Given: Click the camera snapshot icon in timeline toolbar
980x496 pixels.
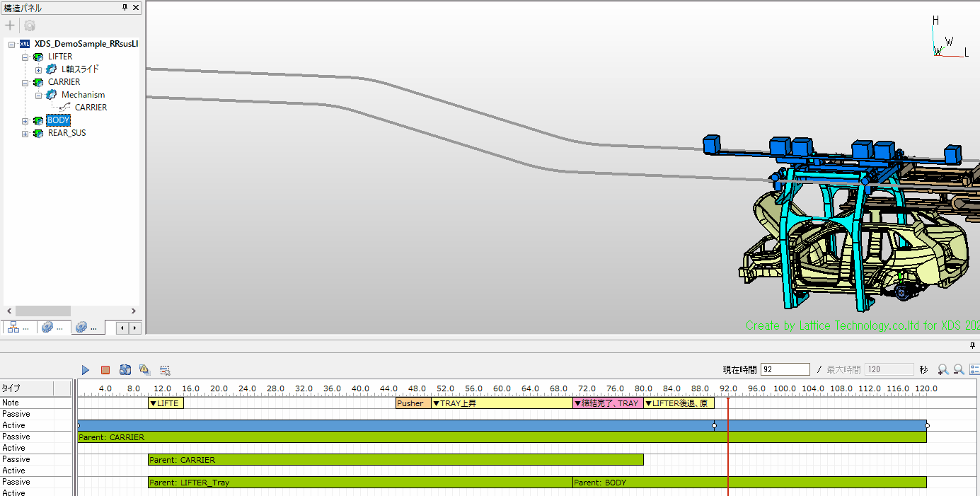Looking at the screenshot, I should (x=125, y=370).
